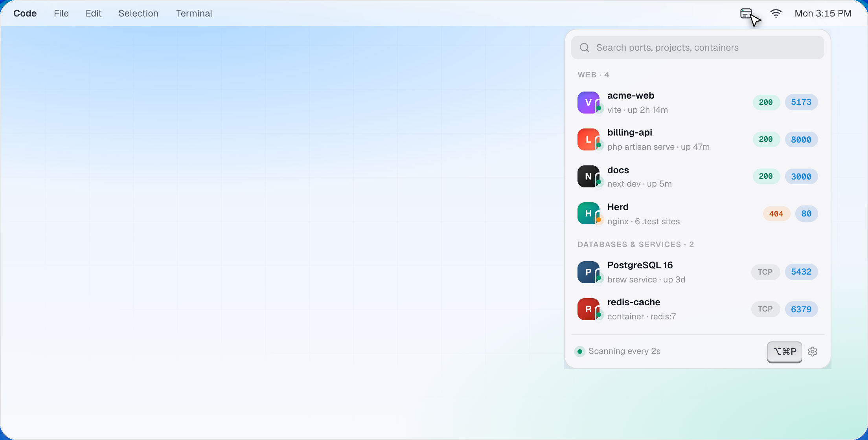The height and width of the screenshot is (440, 868).
Task: Open the Selection menu
Action: 138,13
